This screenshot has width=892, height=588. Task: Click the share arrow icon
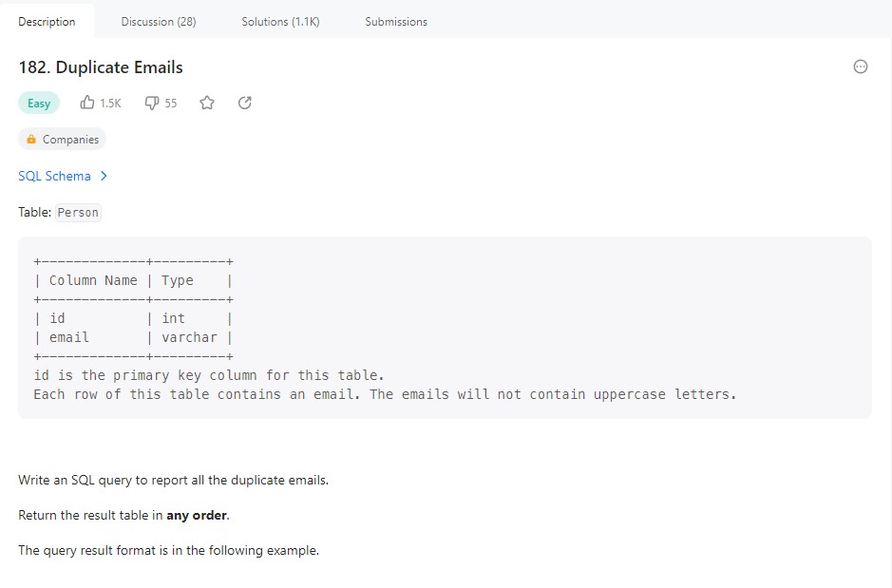coord(244,103)
